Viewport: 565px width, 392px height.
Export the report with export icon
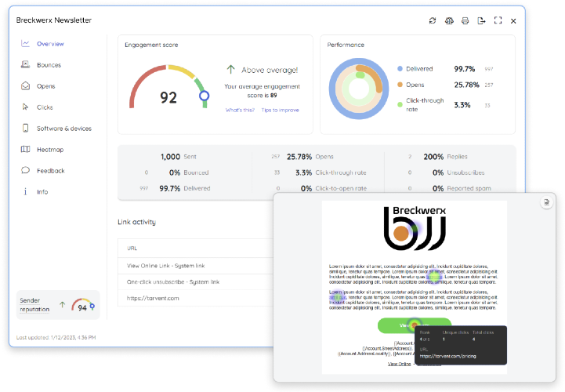(481, 20)
